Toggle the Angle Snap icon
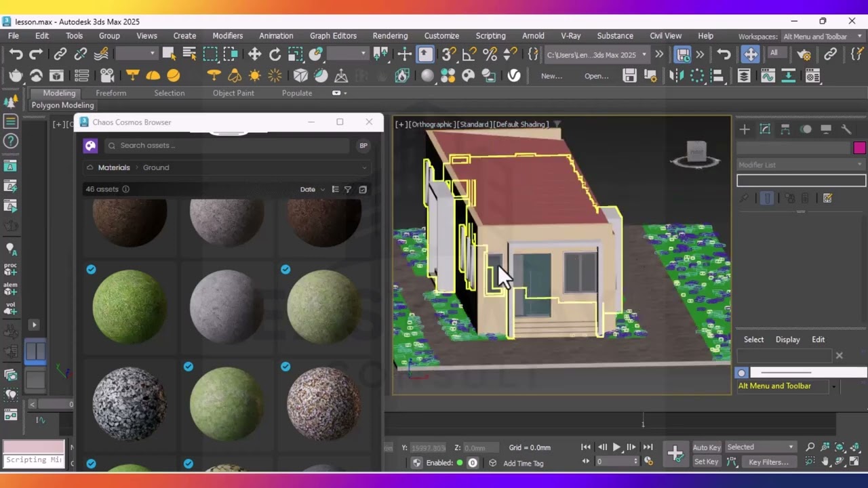The height and width of the screenshot is (488, 868). pos(469,55)
